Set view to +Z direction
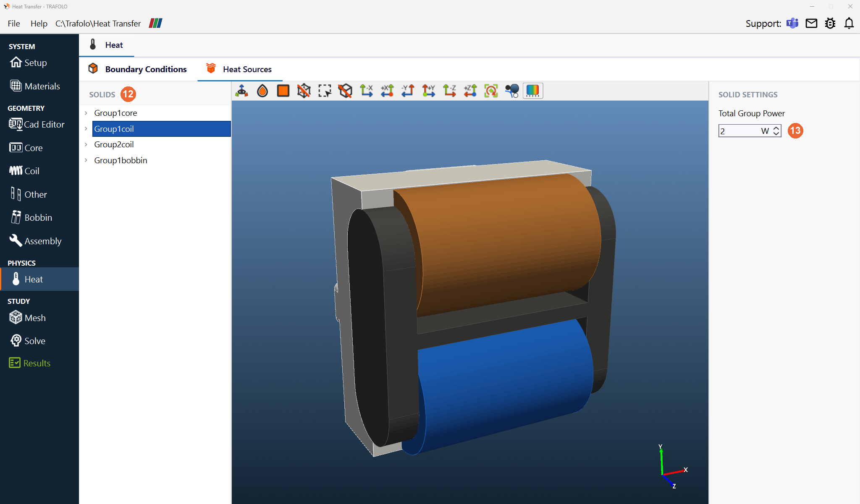The height and width of the screenshot is (504, 860). click(470, 91)
